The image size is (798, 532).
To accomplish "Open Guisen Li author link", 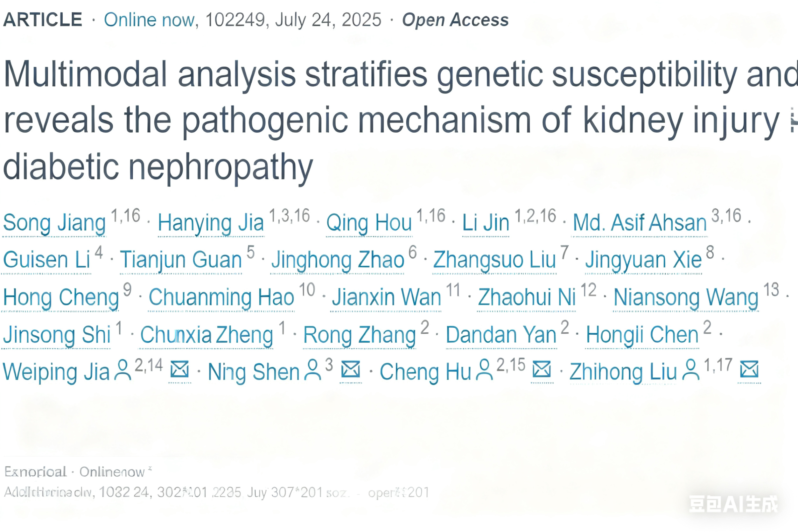I will [46, 260].
